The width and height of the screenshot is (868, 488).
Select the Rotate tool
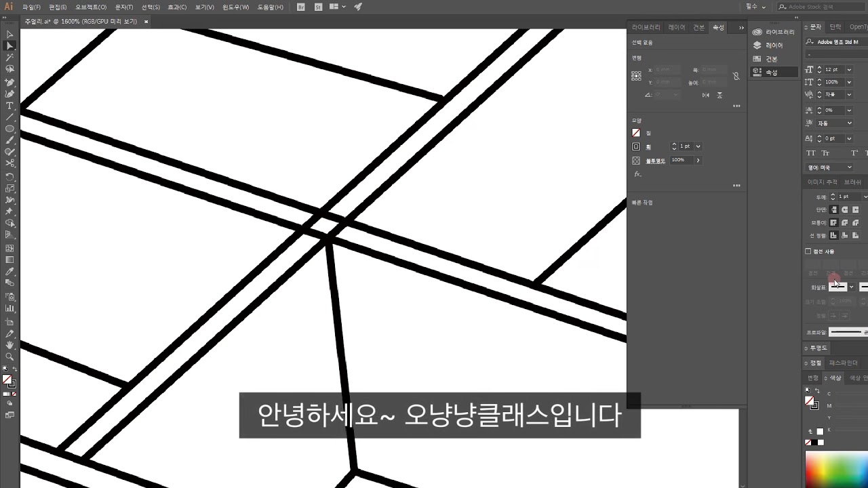[x=9, y=176]
